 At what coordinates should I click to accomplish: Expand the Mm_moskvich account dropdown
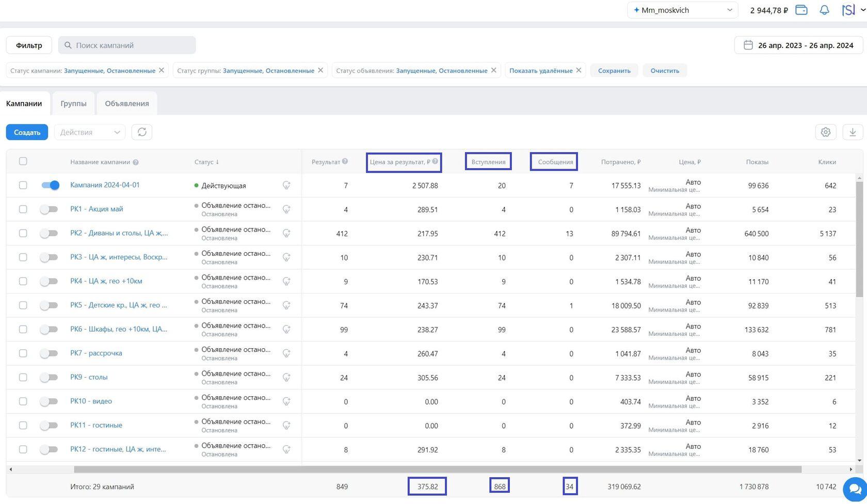click(682, 10)
